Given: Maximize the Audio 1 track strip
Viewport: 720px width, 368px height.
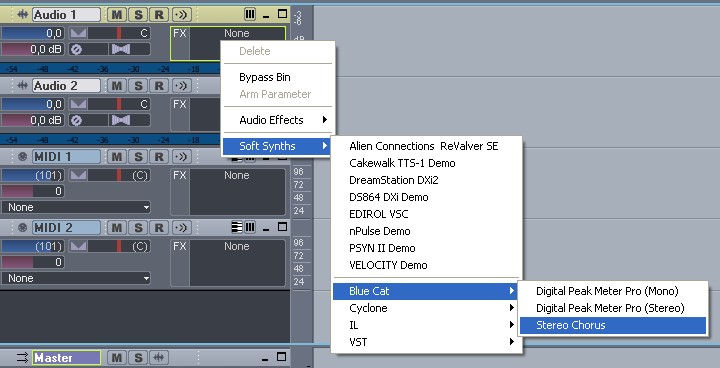Looking at the screenshot, I should (x=282, y=14).
